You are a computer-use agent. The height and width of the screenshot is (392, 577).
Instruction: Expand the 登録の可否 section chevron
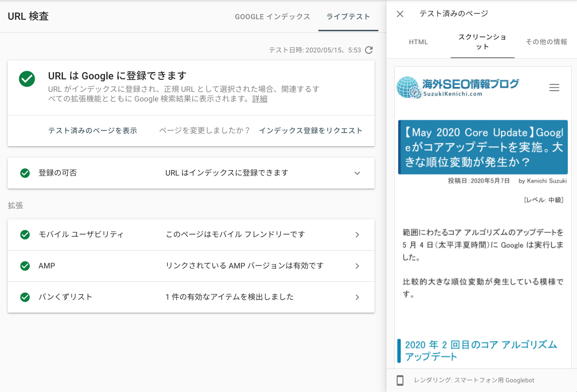pos(357,173)
